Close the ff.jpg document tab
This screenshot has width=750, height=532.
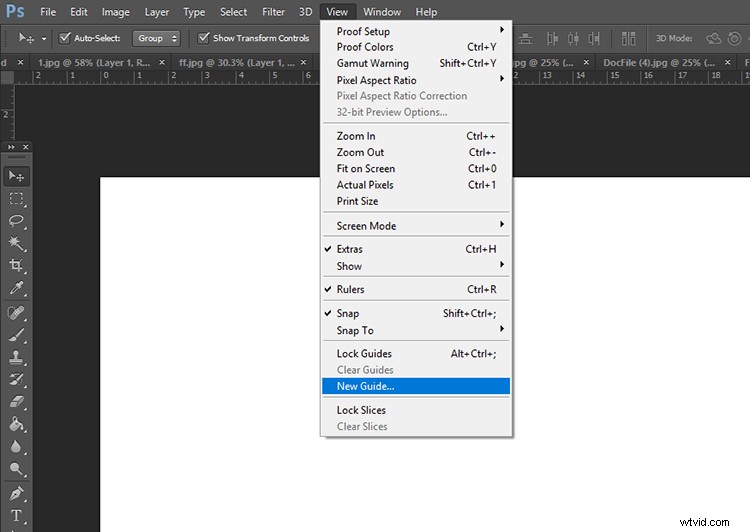[x=303, y=63]
